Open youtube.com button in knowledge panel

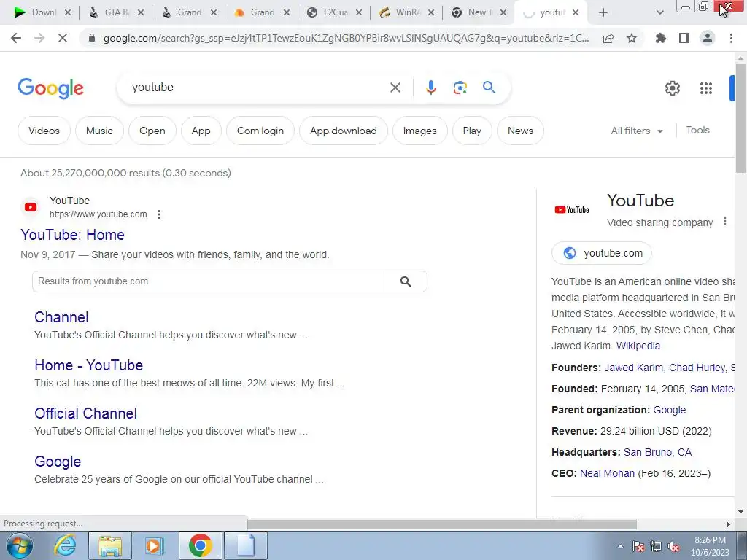(x=602, y=253)
